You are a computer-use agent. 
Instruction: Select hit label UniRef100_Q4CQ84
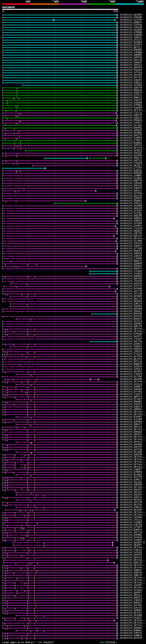tap(131, 379)
